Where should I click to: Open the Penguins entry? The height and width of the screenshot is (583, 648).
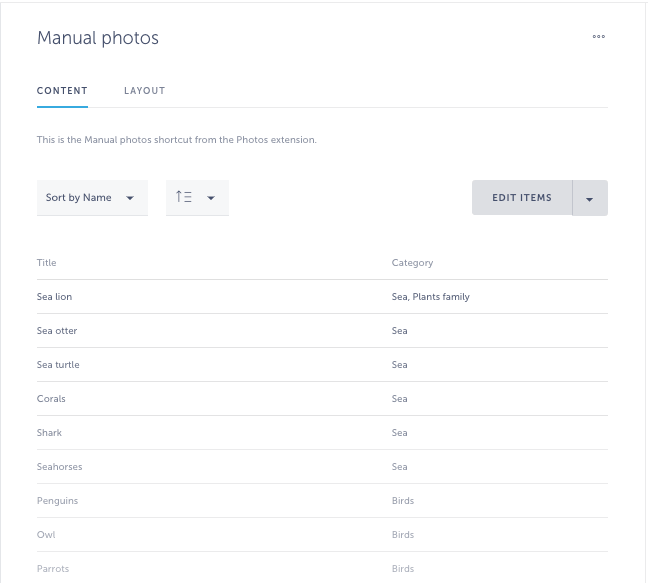[x=322, y=500]
